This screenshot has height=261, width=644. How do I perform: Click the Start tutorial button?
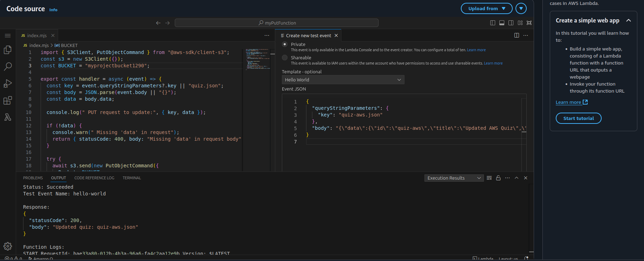point(578,118)
